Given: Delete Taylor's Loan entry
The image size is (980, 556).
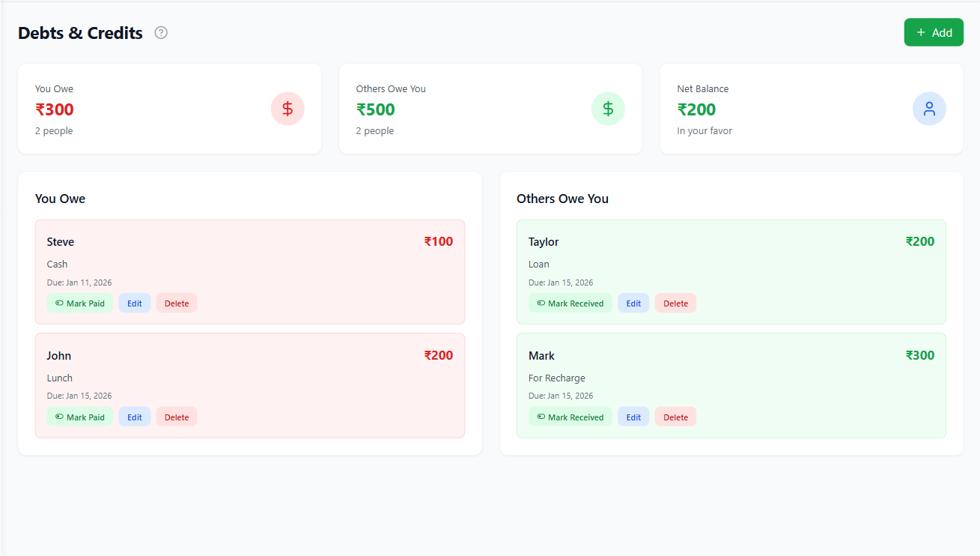Looking at the screenshot, I should (x=675, y=303).
